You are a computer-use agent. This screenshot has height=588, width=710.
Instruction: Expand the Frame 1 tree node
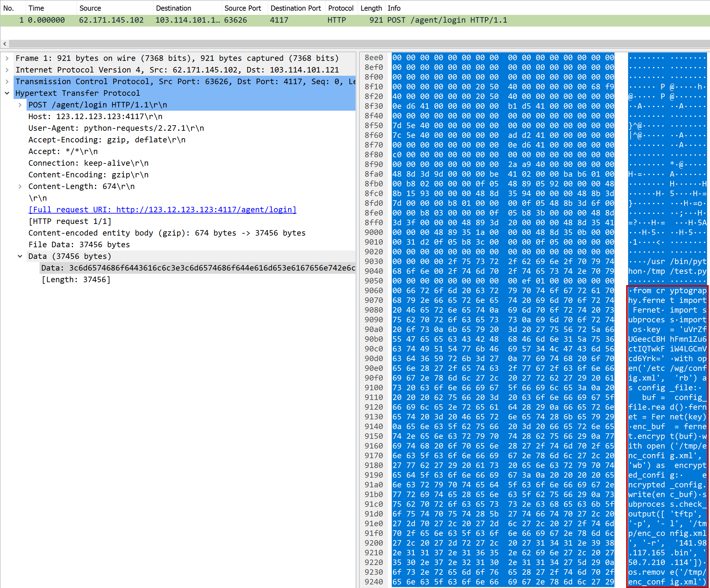(7, 58)
